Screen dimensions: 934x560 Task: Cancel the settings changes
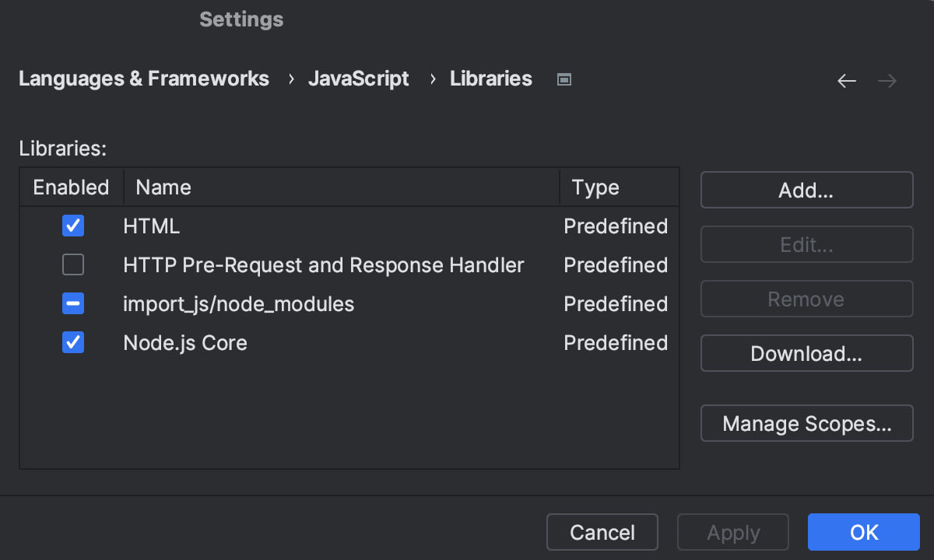click(602, 532)
